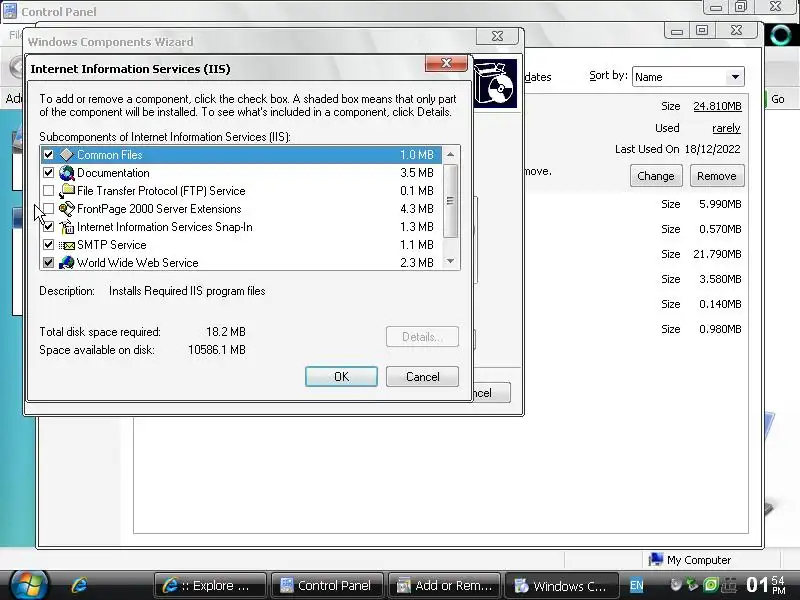This screenshot has width=800, height=600.
Task: Click the FTP Service folder icon
Action: tap(66, 191)
